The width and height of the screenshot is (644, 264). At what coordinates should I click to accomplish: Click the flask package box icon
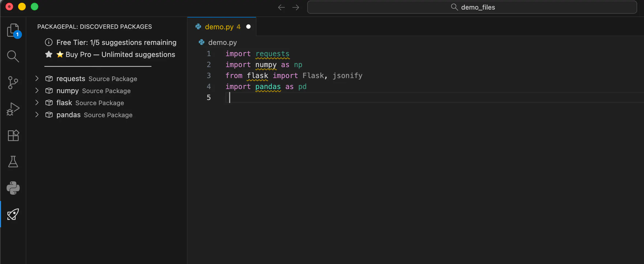click(x=49, y=103)
